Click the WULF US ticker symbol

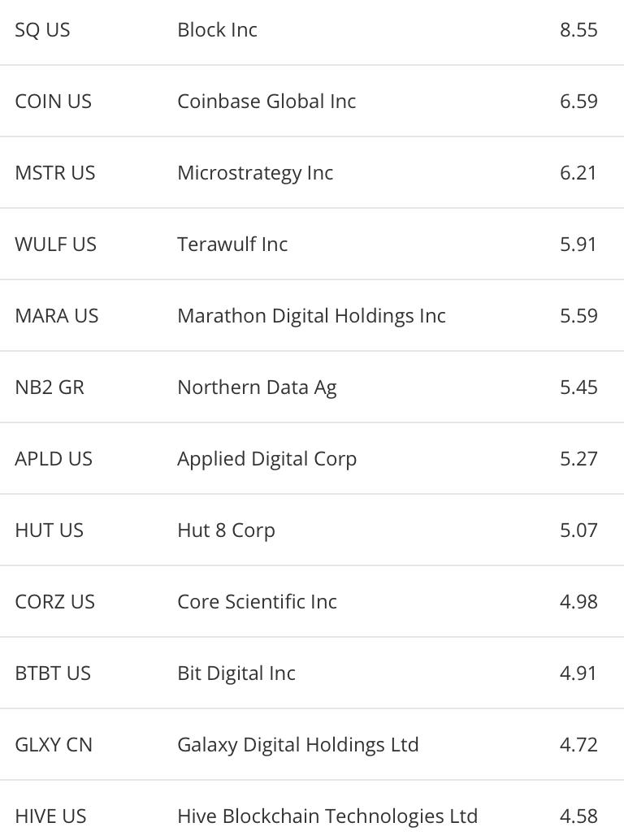click(x=56, y=245)
